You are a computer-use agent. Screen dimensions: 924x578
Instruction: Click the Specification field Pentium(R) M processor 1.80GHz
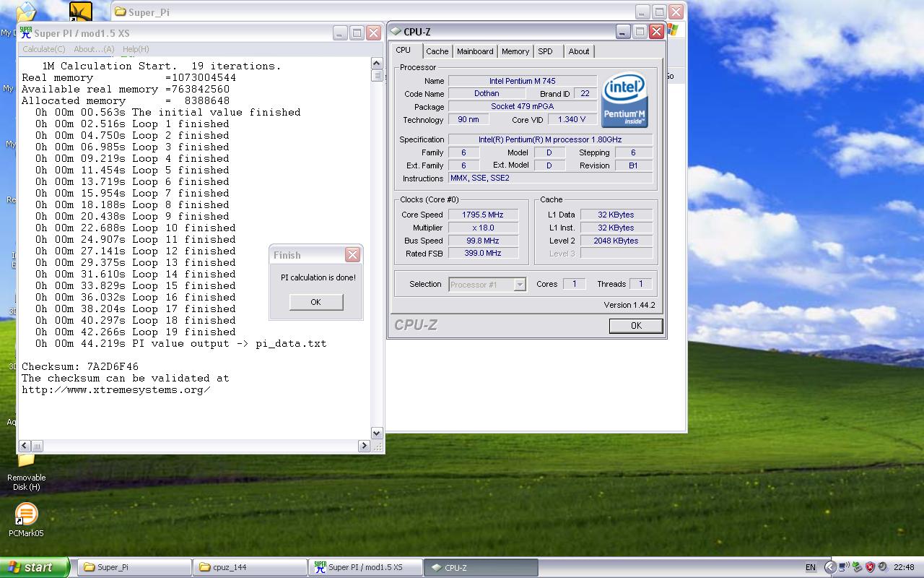(x=550, y=139)
